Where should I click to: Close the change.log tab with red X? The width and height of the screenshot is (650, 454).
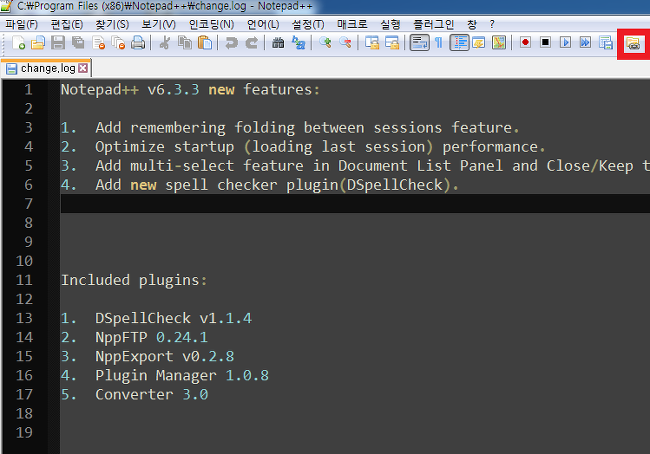pyautogui.click(x=83, y=68)
